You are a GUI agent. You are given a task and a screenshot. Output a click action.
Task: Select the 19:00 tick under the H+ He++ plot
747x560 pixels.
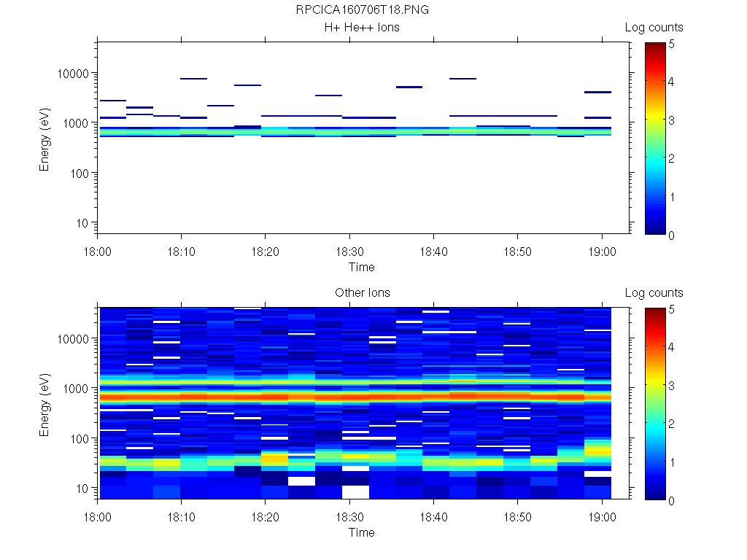point(602,252)
